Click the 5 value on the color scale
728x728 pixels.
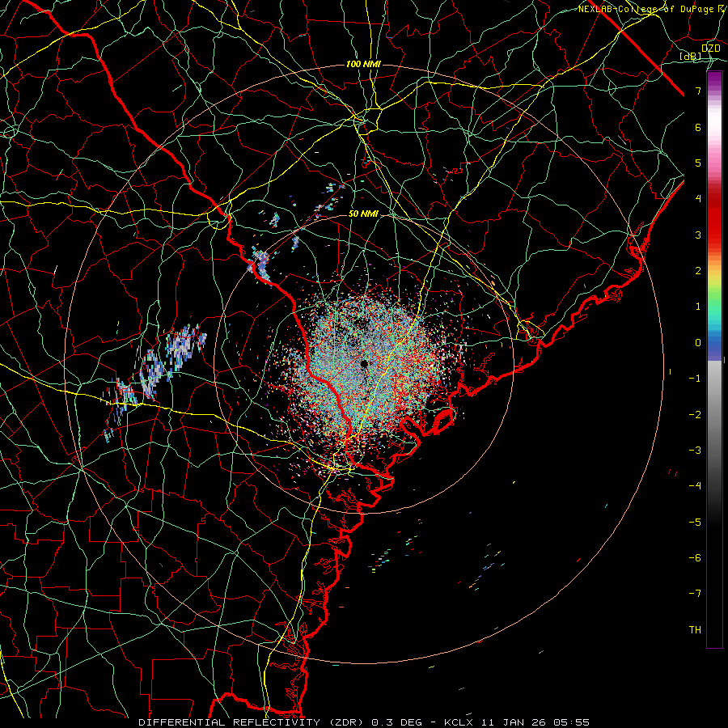pos(698,163)
